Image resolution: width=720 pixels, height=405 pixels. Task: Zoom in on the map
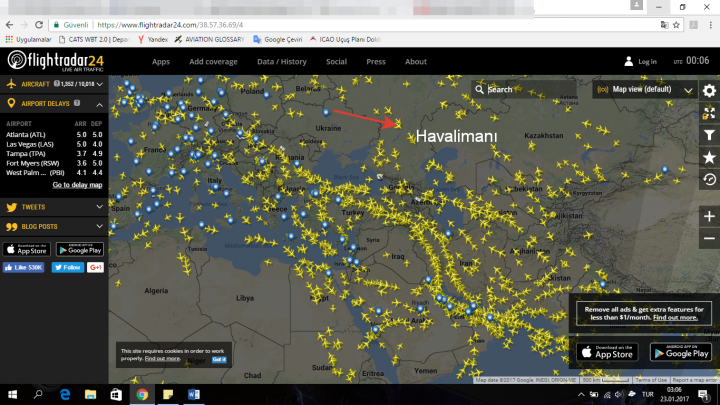(709, 216)
